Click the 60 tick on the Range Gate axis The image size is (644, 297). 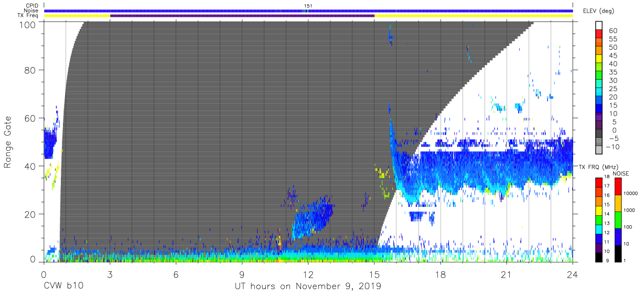tap(31, 118)
